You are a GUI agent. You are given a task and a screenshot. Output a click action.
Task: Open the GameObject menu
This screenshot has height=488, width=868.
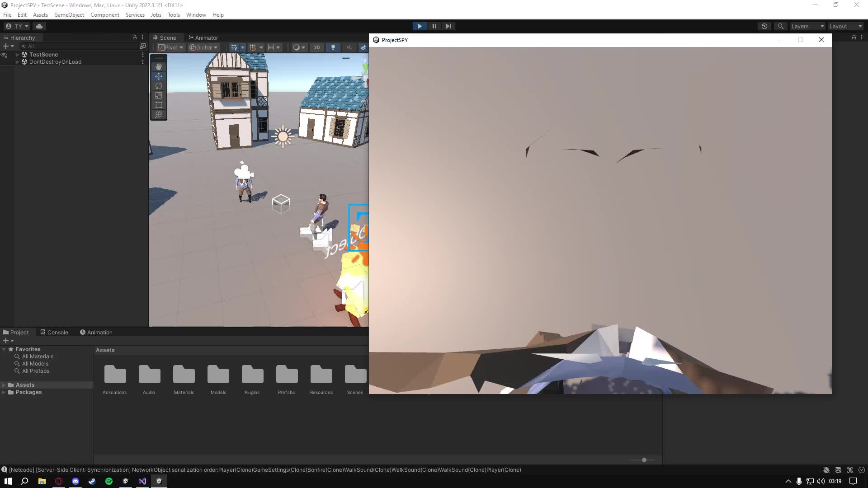(69, 15)
